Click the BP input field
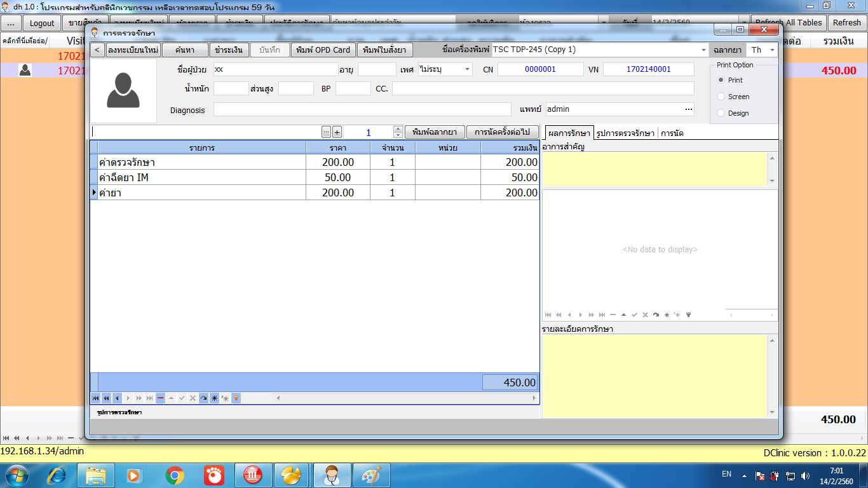 pyautogui.click(x=353, y=89)
